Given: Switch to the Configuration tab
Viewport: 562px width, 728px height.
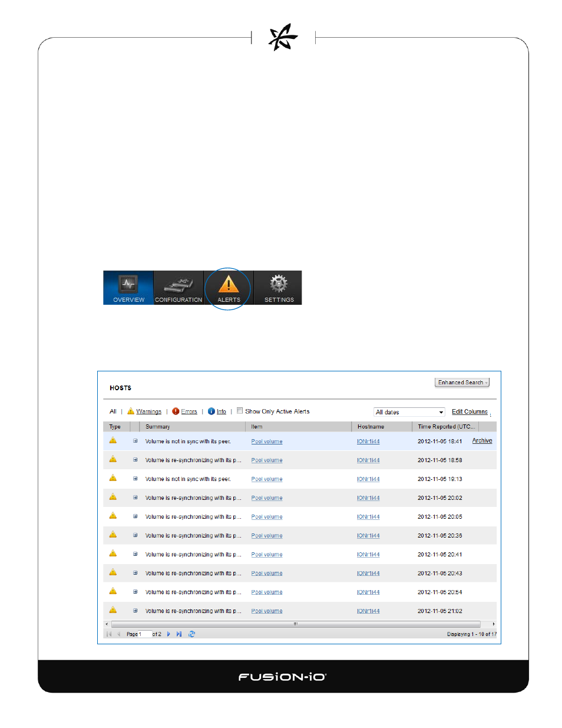Looking at the screenshot, I should 178,288.
